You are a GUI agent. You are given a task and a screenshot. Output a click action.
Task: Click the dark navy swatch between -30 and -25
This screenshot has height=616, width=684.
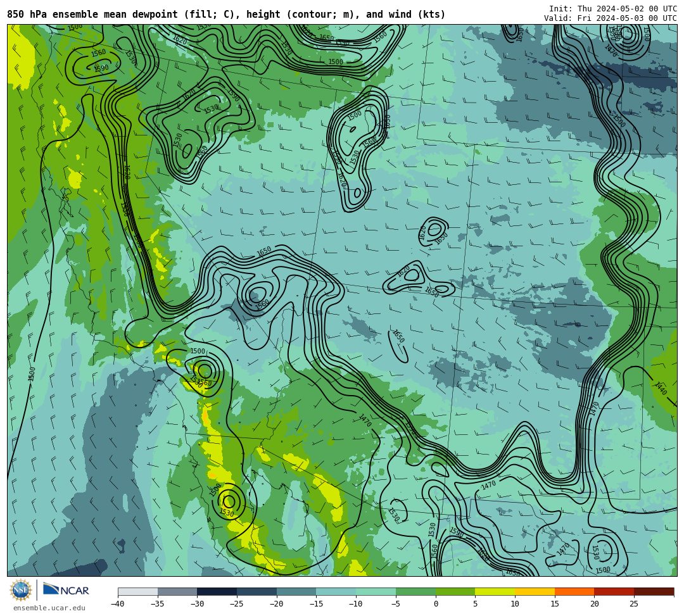pos(217,591)
